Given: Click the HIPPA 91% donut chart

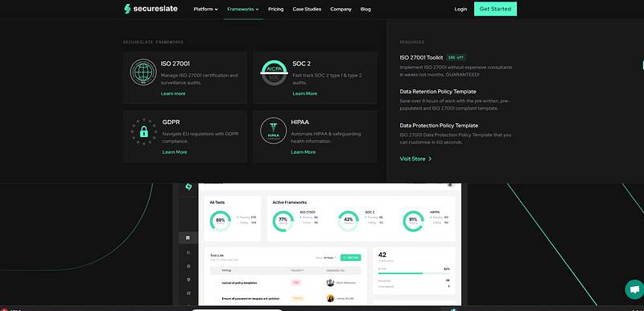Looking at the screenshot, I should 413,221.
